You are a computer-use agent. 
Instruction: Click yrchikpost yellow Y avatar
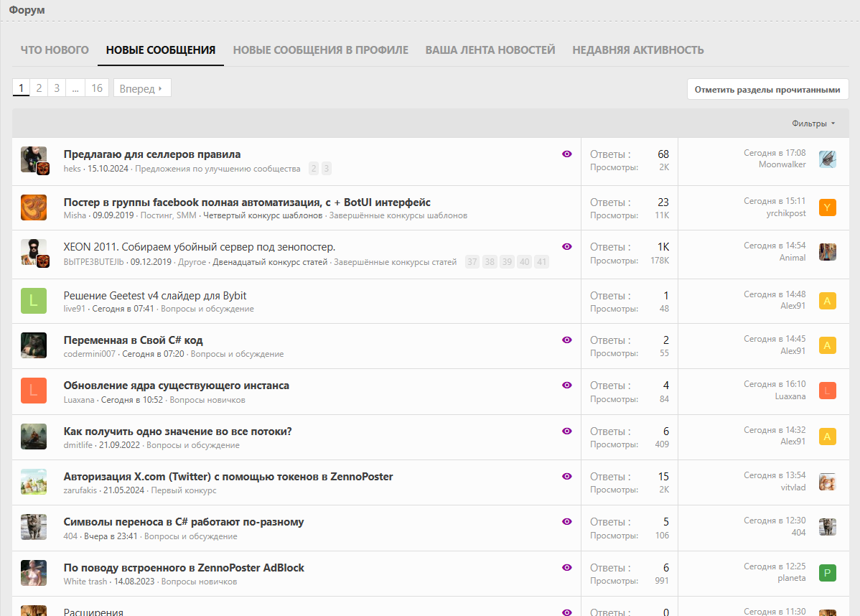point(828,208)
